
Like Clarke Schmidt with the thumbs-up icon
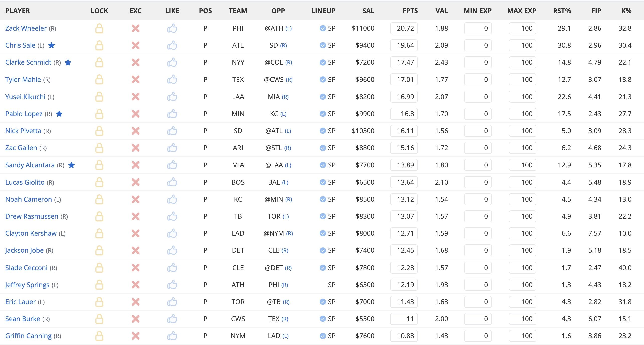(x=172, y=62)
